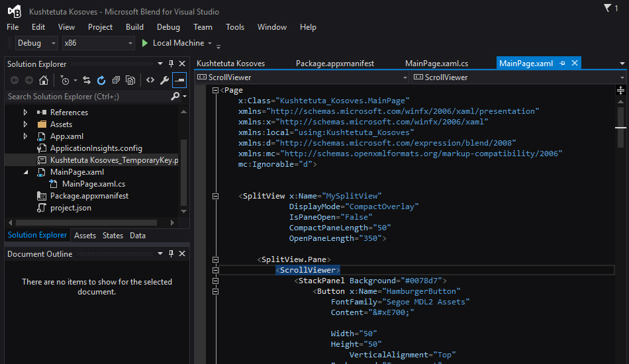
Task: Switch to Package.appxmanifest document tab
Action: [x=334, y=64]
